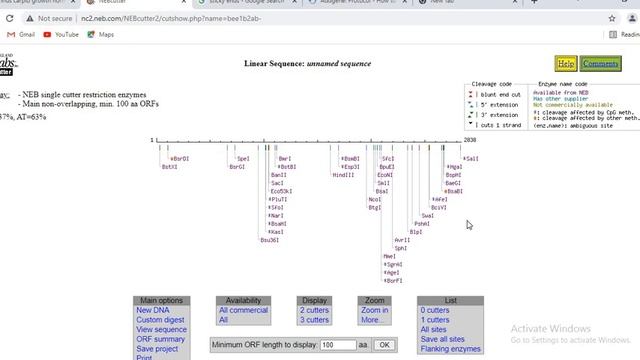Click the minimum ORF length field

[338, 345]
